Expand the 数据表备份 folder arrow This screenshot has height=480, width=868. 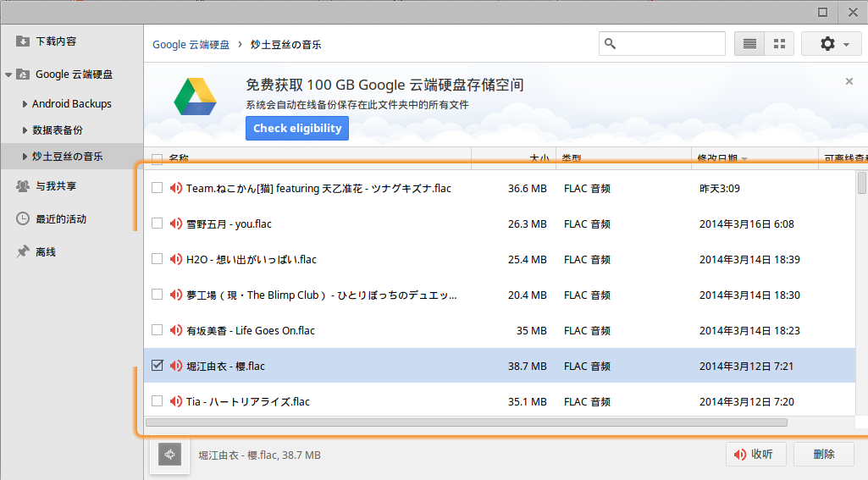[x=25, y=130]
